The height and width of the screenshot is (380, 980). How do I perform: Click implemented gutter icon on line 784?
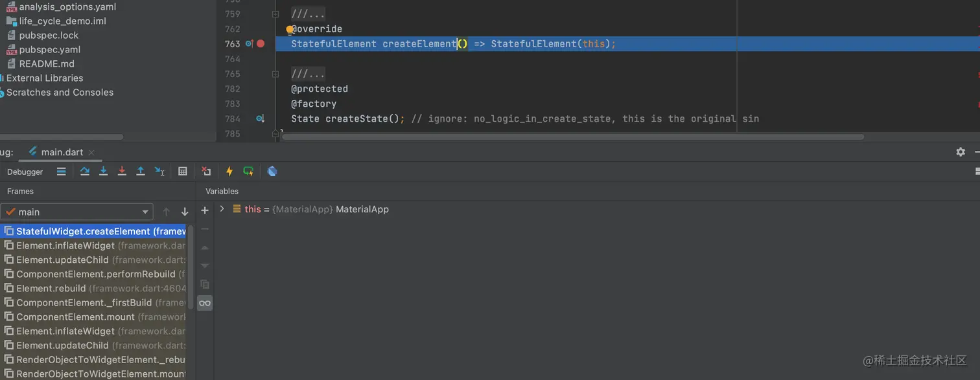coord(260,118)
